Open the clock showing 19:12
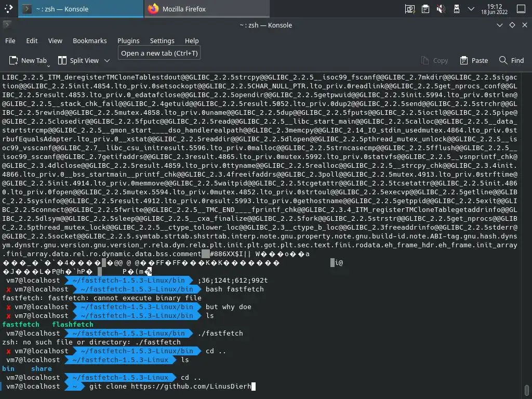This screenshot has width=532, height=399. 494,9
